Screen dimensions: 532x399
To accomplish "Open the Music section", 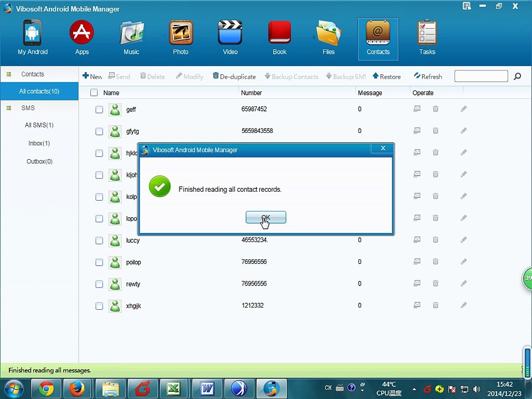I will (x=131, y=38).
